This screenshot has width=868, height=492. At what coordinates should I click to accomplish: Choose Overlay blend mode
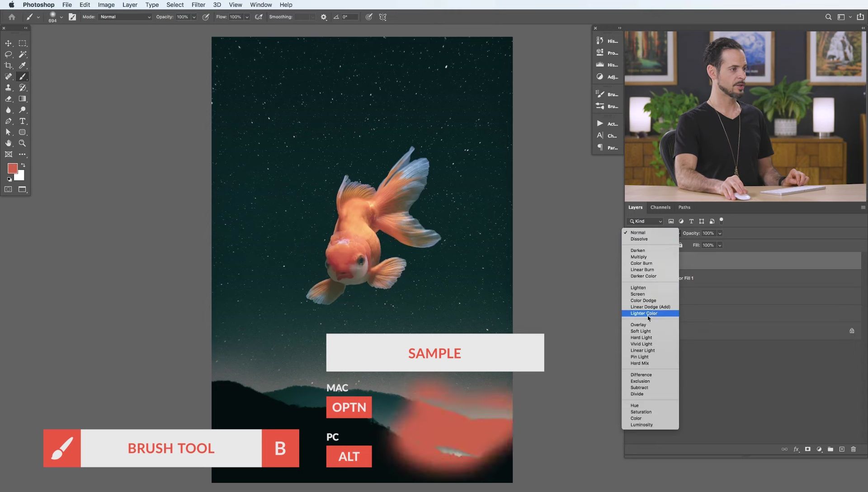(650, 325)
